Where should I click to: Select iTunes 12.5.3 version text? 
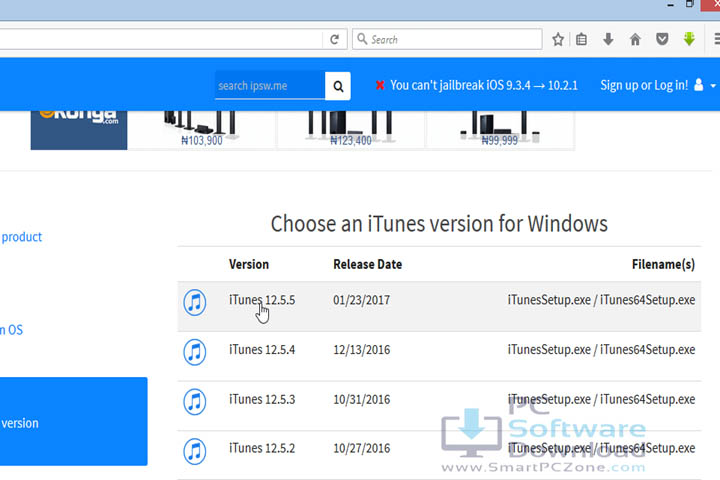pos(262,399)
